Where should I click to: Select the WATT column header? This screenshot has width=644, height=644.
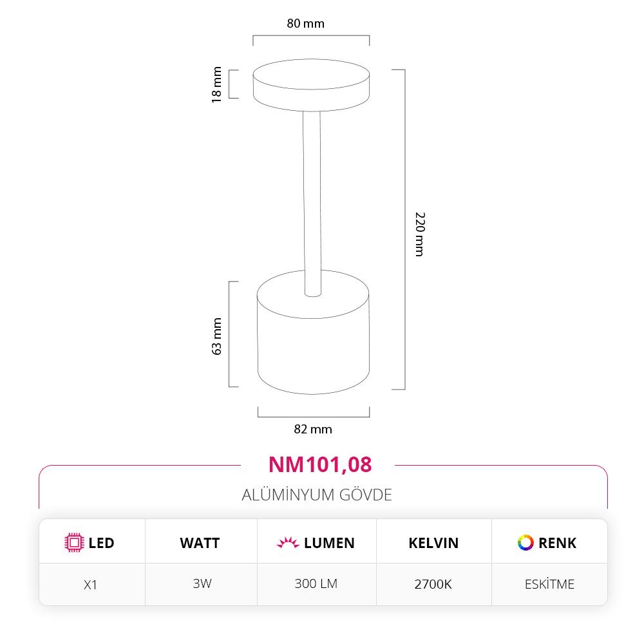pyautogui.click(x=200, y=543)
